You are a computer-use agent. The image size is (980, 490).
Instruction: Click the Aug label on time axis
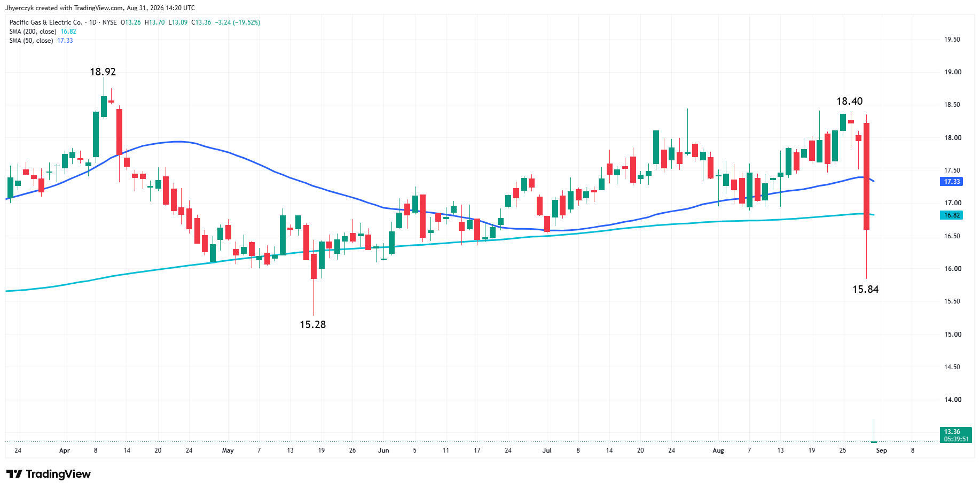coord(718,450)
